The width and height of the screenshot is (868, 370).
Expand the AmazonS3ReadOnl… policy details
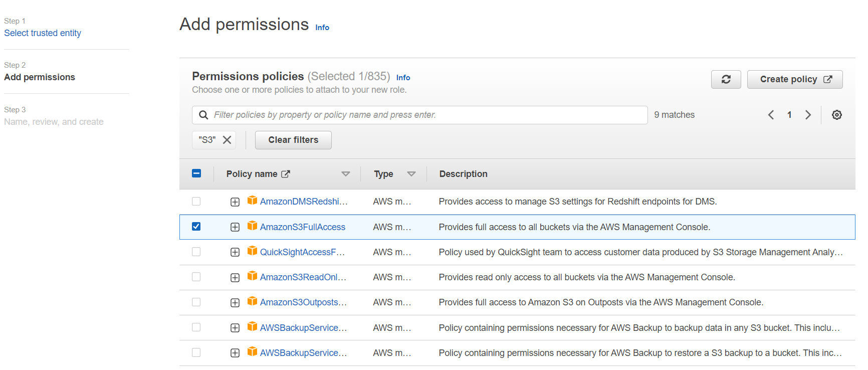(x=235, y=277)
